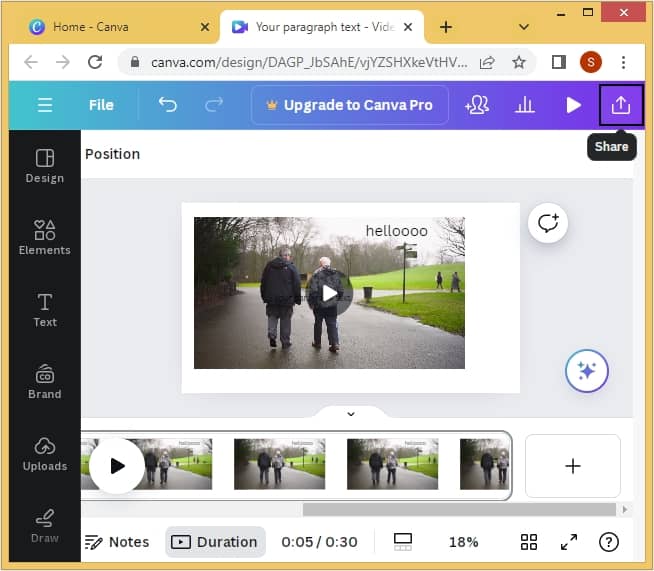
Task: Select the second timeline video thumbnail
Action: point(279,464)
